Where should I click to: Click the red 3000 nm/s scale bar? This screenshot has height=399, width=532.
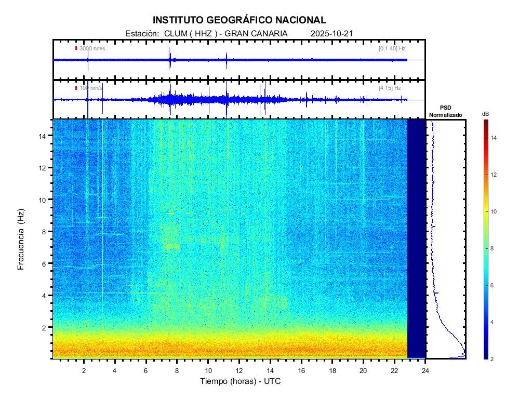pyautogui.click(x=76, y=48)
